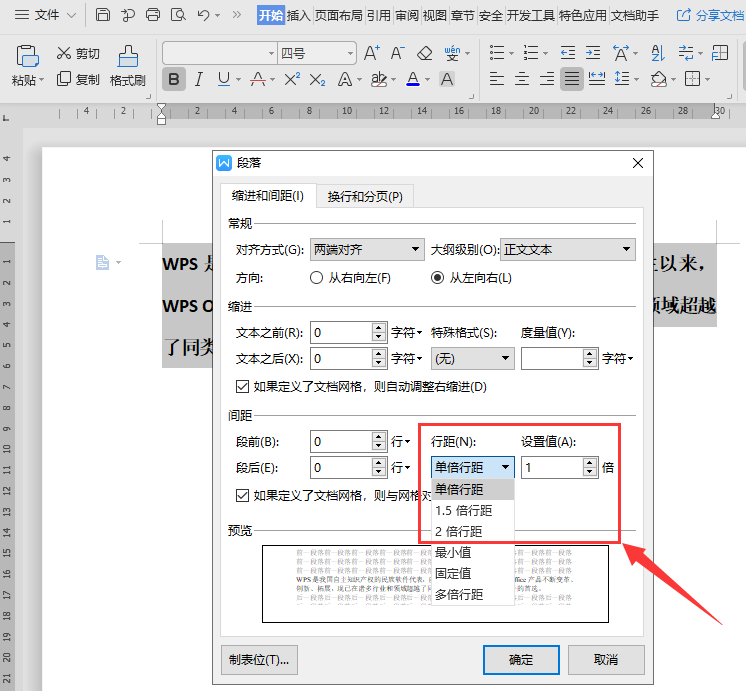This screenshot has height=691, width=746.
Task: Open the outline level (大纲级别) dropdown
Action: pos(568,249)
